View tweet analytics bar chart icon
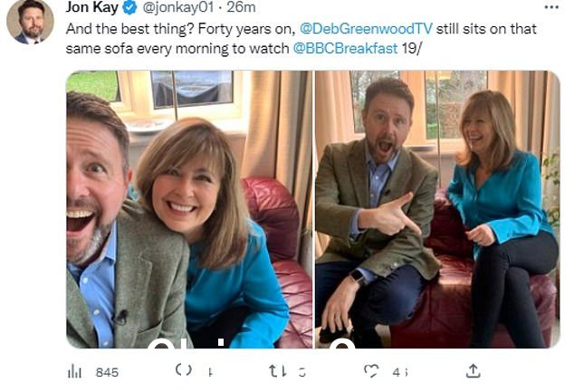 coord(74,372)
